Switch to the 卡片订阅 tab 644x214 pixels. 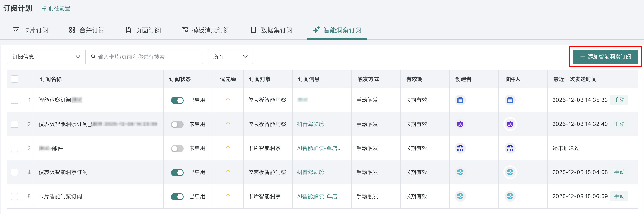pos(31,30)
